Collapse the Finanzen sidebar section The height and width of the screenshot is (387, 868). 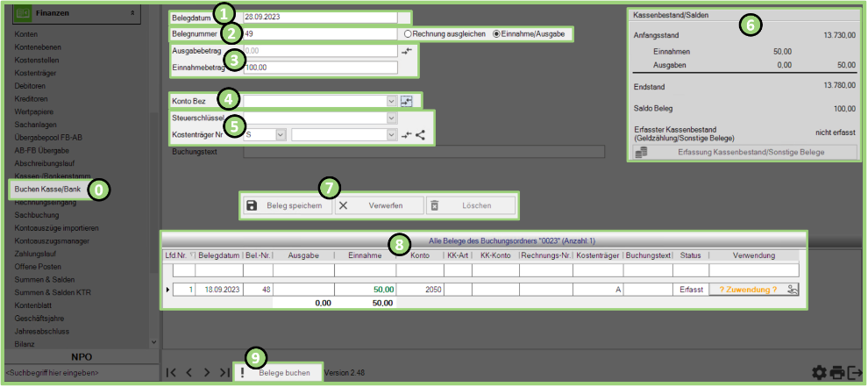pos(132,14)
